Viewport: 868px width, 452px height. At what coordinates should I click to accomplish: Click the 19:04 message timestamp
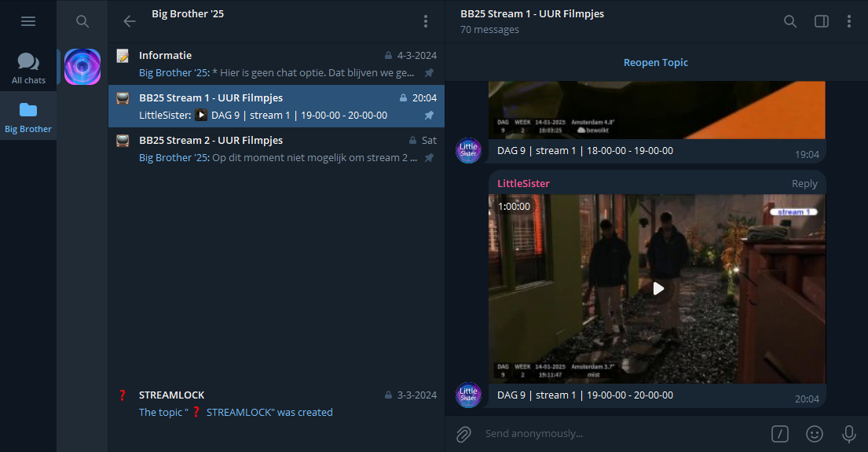[807, 155]
